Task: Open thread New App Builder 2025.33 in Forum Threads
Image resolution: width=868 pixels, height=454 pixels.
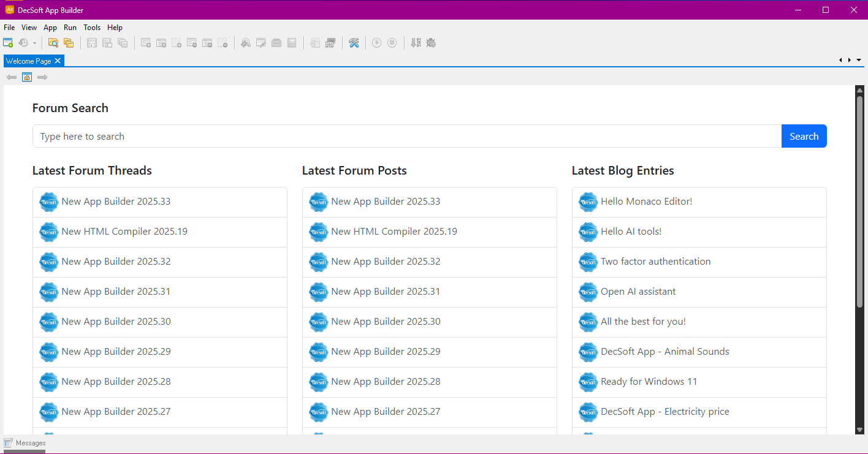Action: [x=159, y=202]
